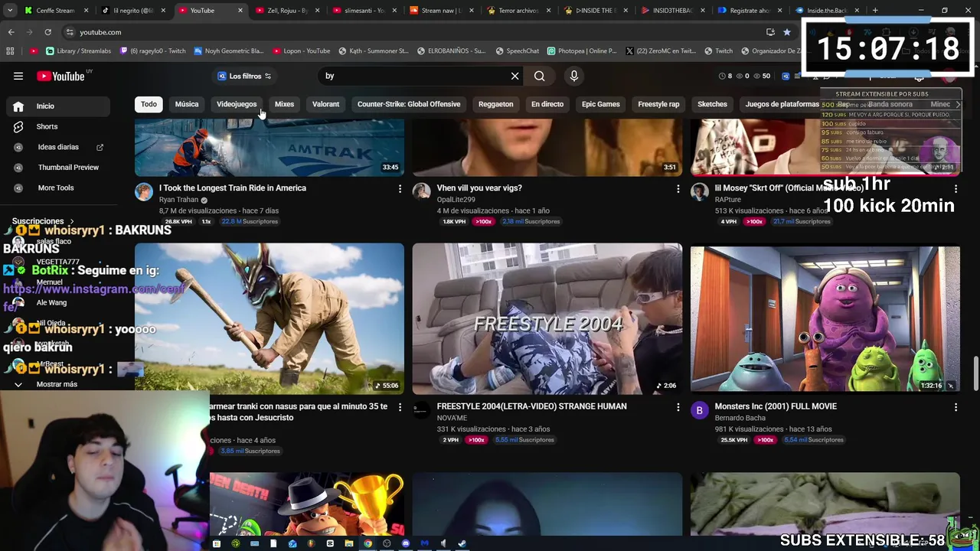Open options for 'Monsters Inc (2001)' video
The width and height of the screenshot is (980, 551).
pyautogui.click(x=955, y=407)
